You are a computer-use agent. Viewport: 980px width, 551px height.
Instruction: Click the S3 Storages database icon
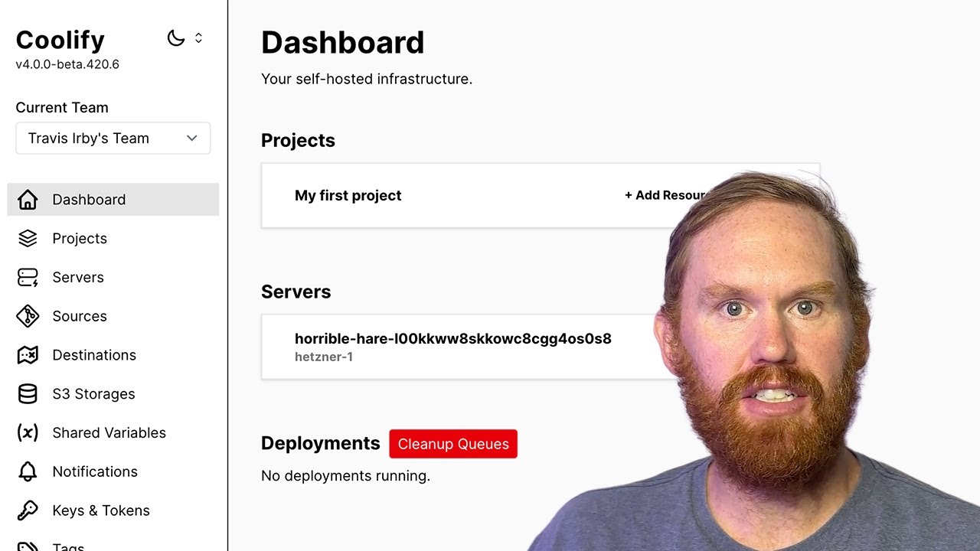point(28,394)
